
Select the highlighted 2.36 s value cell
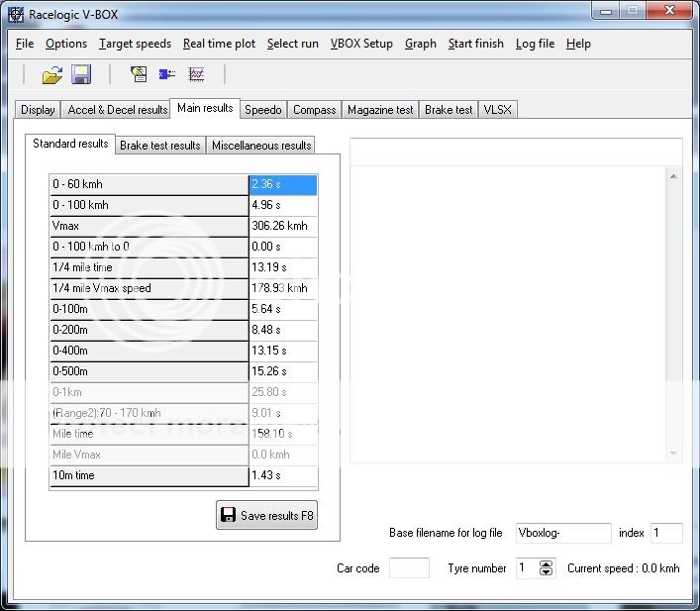(283, 184)
